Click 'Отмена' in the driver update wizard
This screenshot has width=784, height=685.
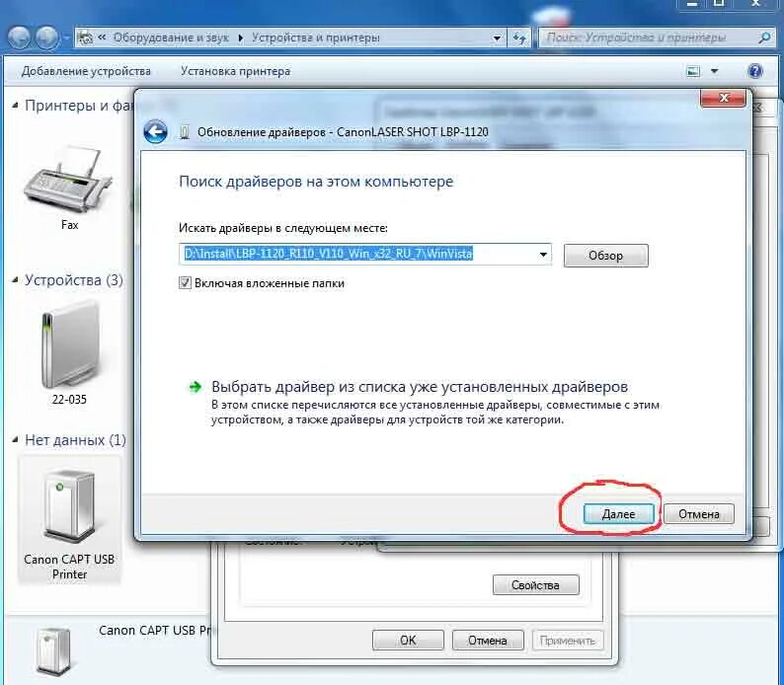(x=699, y=514)
